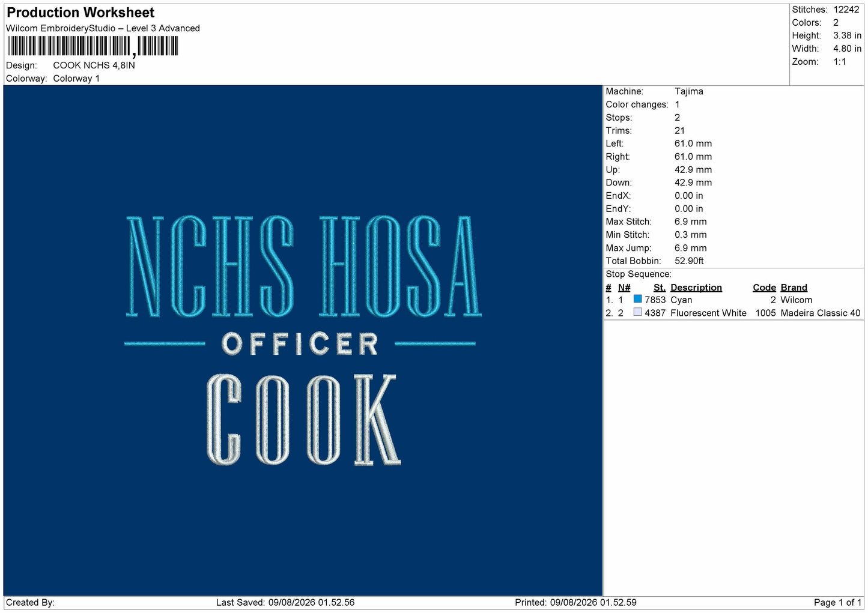Click the embroidered COOK text in preview
Image resolution: width=868 pixels, height=613 pixels.
coord(303,420)
